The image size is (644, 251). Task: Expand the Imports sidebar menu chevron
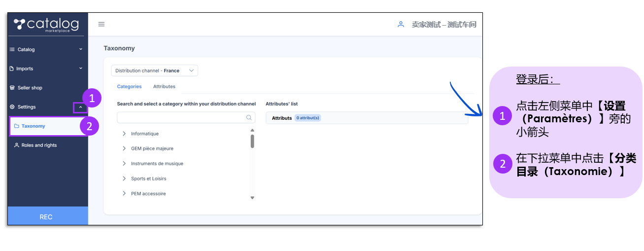point(81,69)
